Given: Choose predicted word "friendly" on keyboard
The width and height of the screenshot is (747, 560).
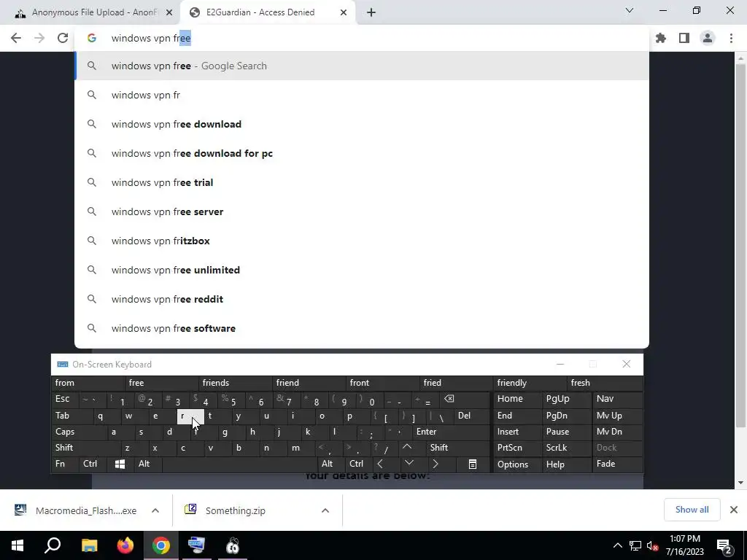Looking at the screenshot, I should (x=530, y=383).
